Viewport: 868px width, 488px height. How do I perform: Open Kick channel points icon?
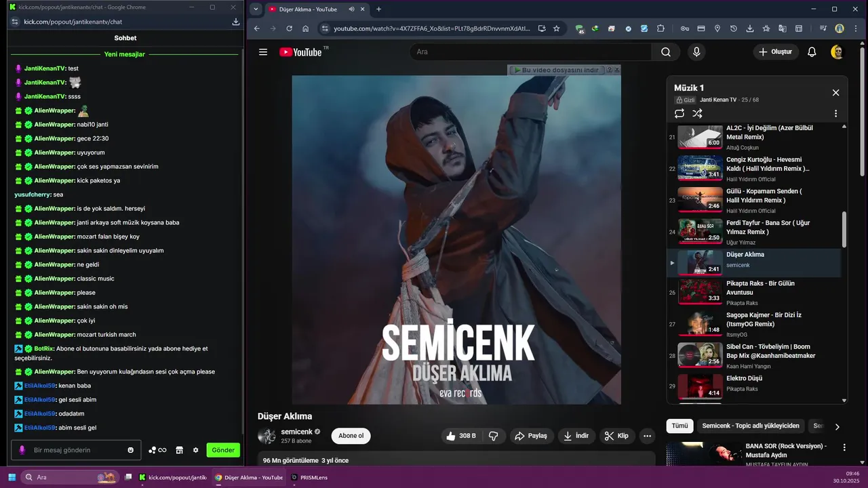pyautogui.click(x=157, y=450)
